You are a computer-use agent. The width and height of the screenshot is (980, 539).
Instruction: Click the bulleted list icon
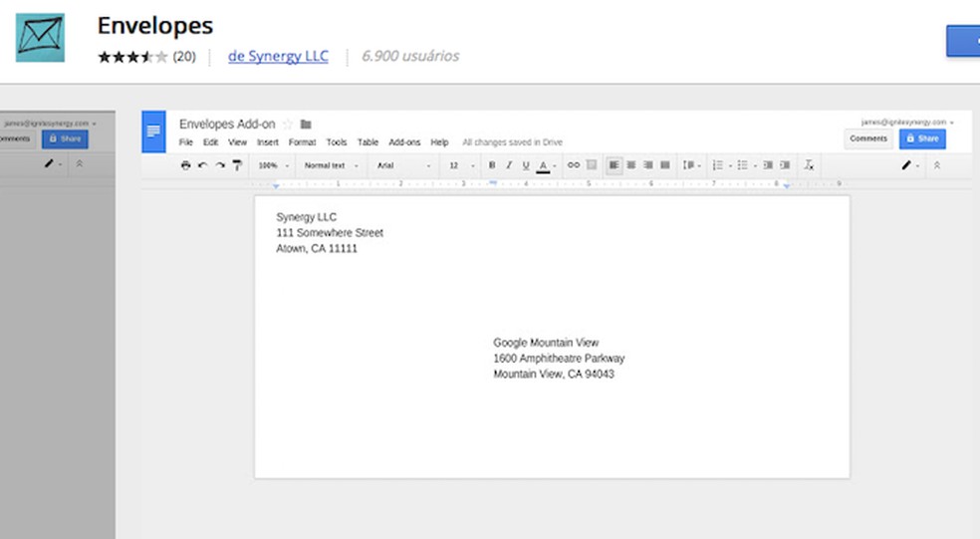point(743,165)
